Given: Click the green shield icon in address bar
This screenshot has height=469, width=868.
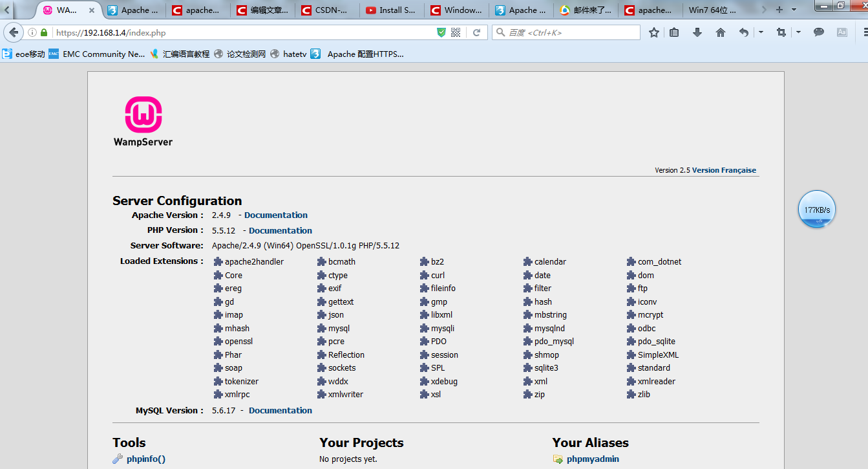Looking at the screenshot, I should pyautogui.click(x=441, y=32).
